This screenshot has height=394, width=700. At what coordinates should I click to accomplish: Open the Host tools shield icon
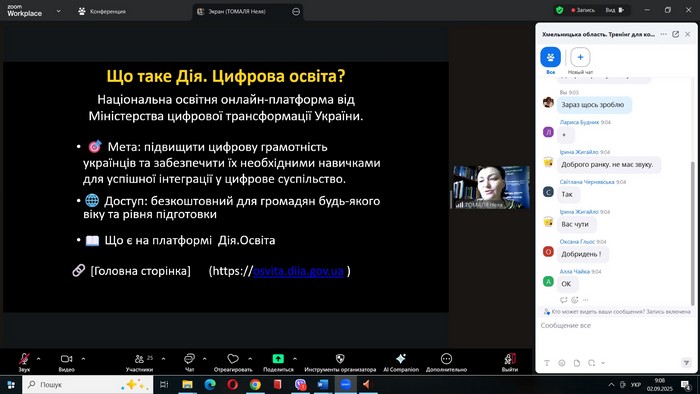[340, 359]
